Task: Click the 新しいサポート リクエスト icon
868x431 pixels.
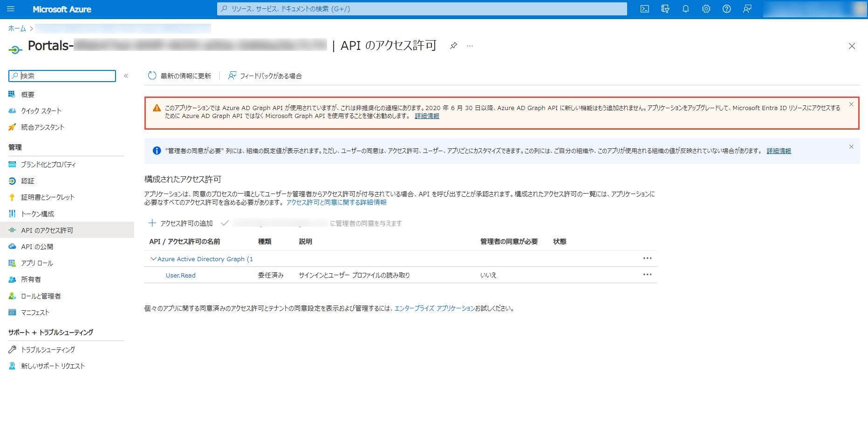Action: [12, 366]
